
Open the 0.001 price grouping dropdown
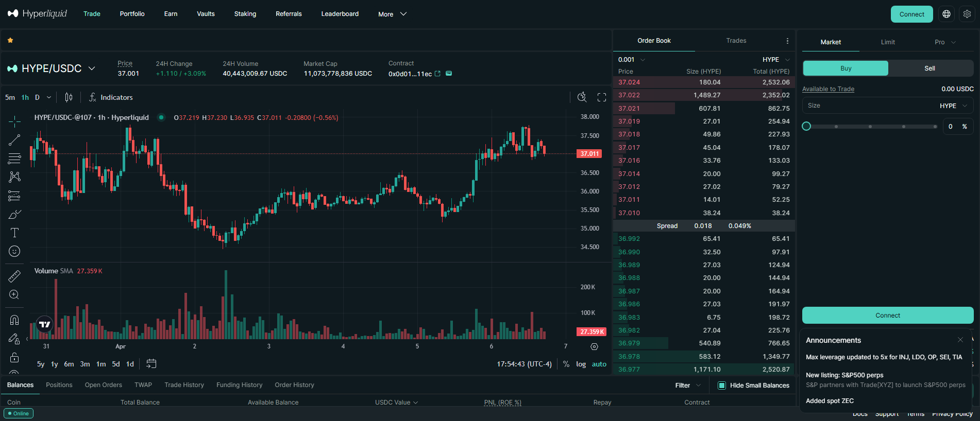(x=632, y=60)
